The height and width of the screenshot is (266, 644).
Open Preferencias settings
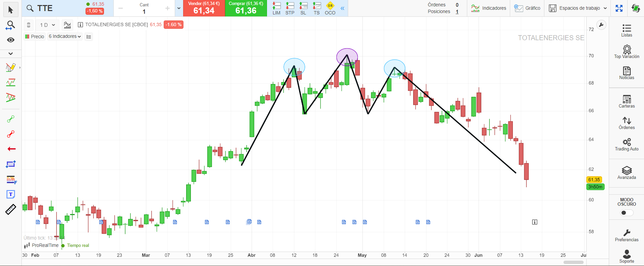627,235
